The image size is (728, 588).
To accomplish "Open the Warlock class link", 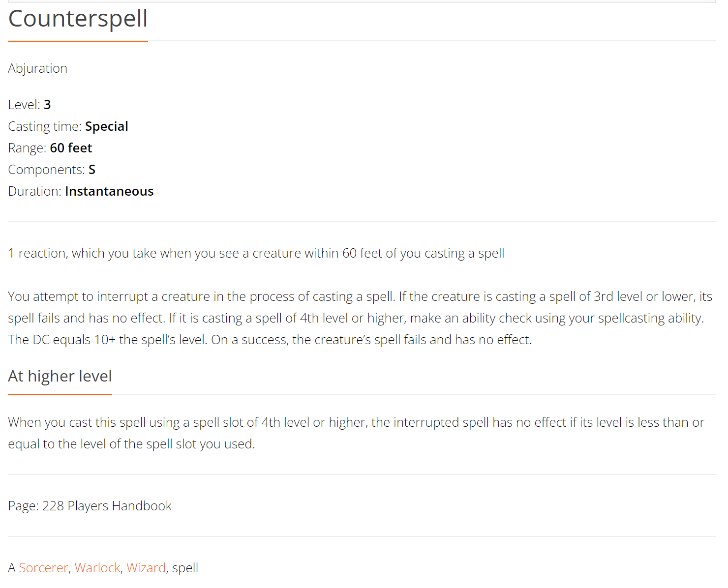I will point(97,568).
